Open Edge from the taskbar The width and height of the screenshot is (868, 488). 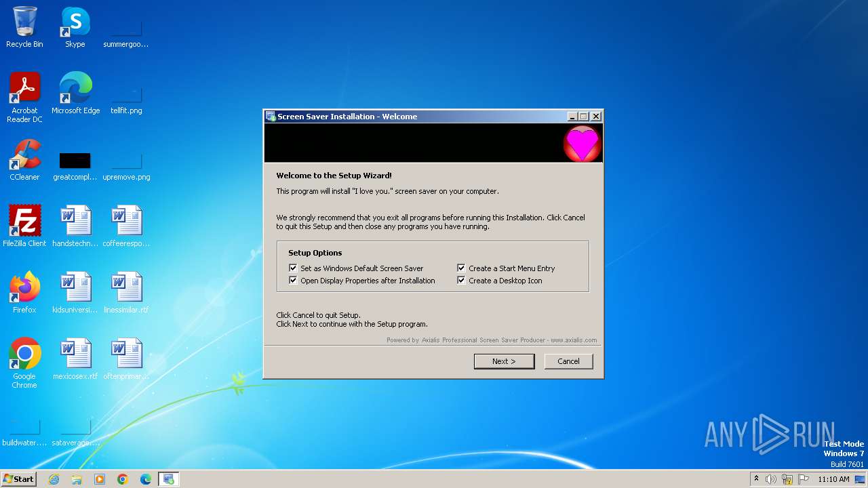[146, 479]
